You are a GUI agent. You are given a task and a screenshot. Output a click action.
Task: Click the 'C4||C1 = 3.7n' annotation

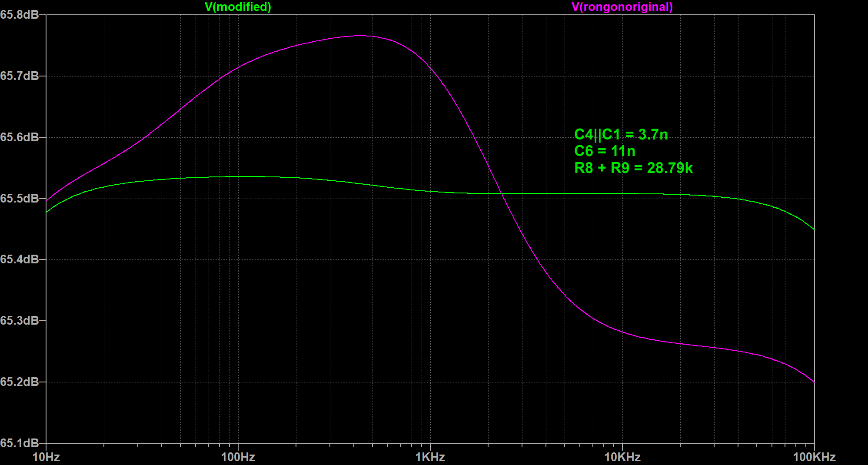click(621, 135)
